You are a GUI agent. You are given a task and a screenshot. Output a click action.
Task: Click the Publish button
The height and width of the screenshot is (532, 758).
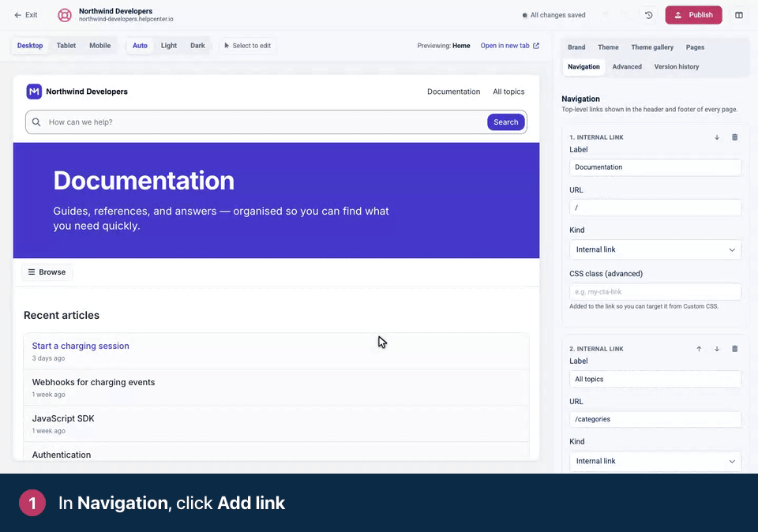pyautogui.click(x=694, y=15)
